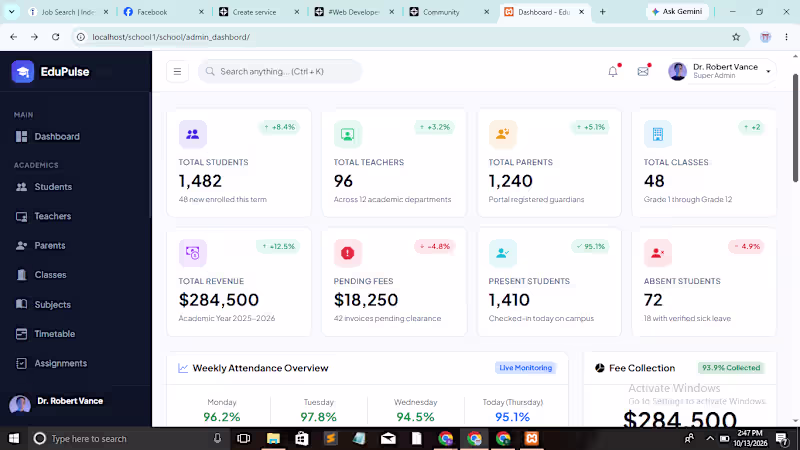Screen dimensions: 800x450
Task: Click the Pending Fees alert icon
Action: click(x=347, y=253)
